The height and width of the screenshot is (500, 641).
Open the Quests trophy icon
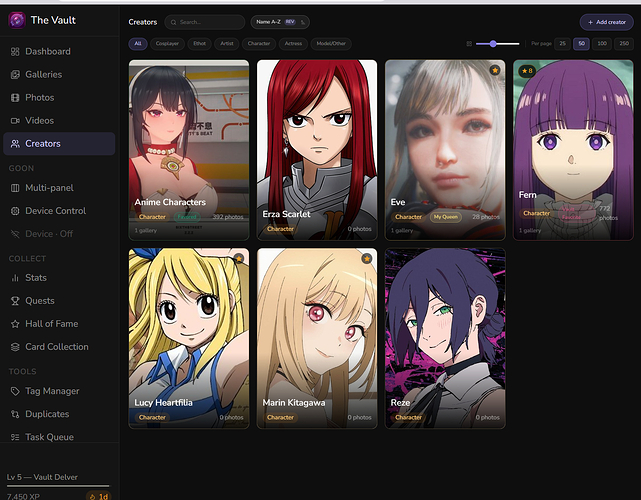(15, 301)
